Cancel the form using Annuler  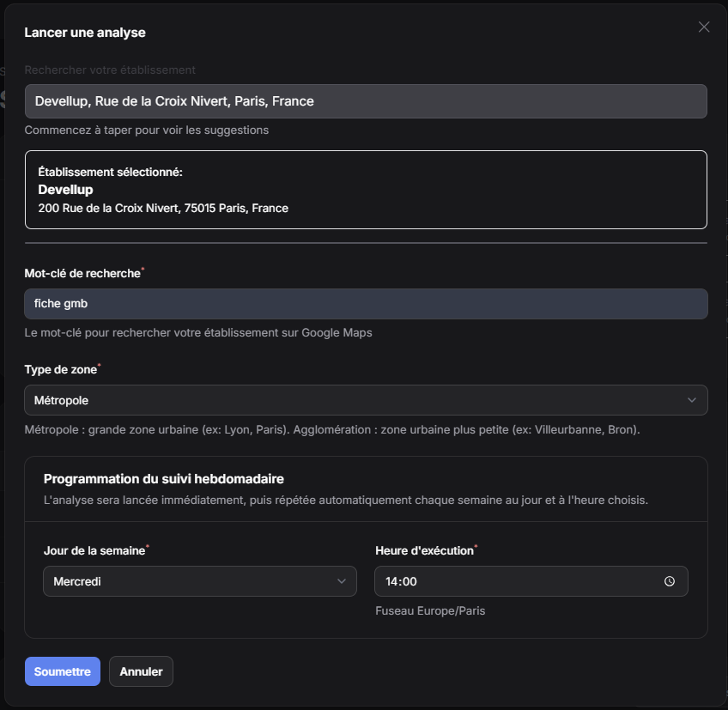tap(141, 671)
